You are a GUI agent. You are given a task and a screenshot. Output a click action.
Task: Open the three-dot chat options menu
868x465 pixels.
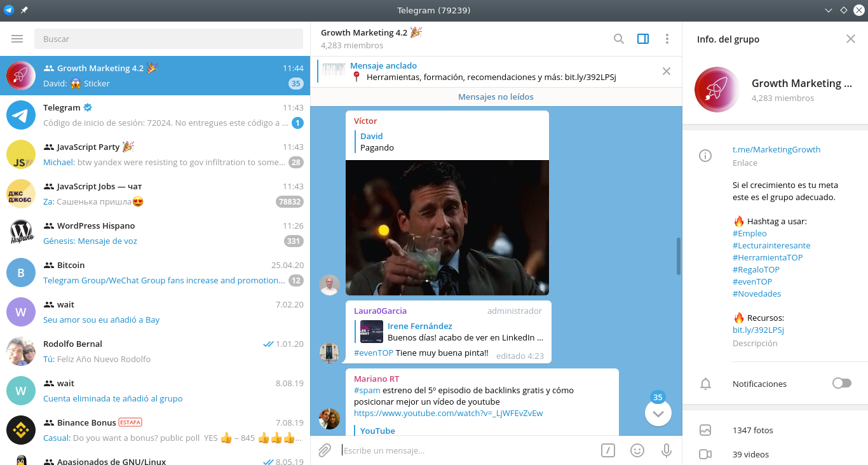667,39
